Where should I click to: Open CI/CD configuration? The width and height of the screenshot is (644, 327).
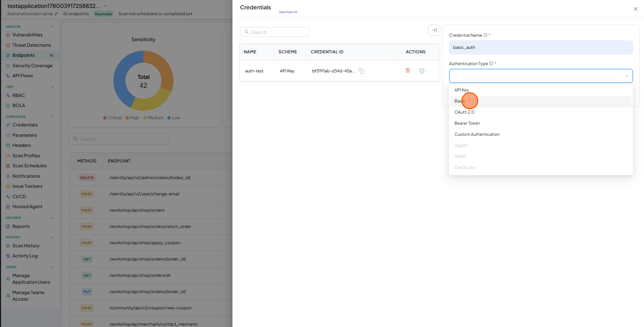click(19, 197)
